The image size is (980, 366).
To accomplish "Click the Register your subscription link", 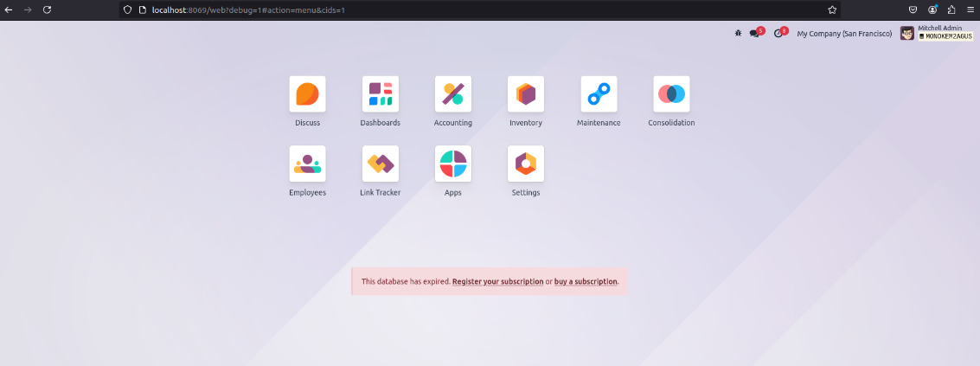I will (497, 282).
